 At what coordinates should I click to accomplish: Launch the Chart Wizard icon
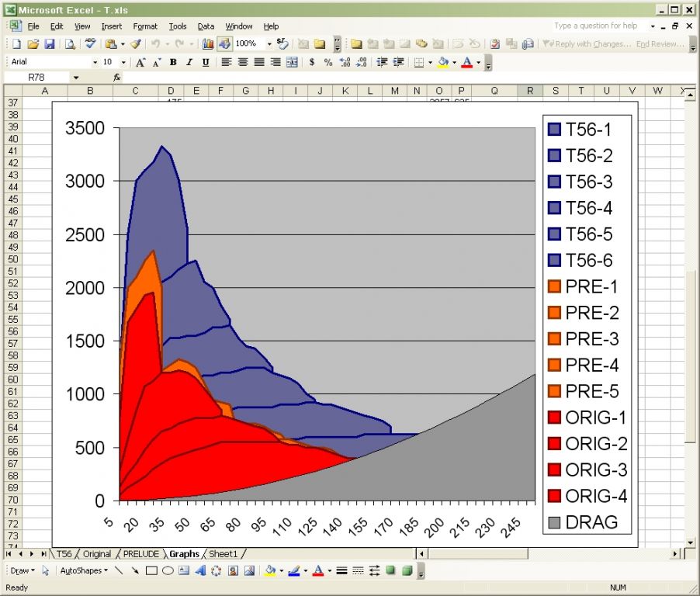208,44
